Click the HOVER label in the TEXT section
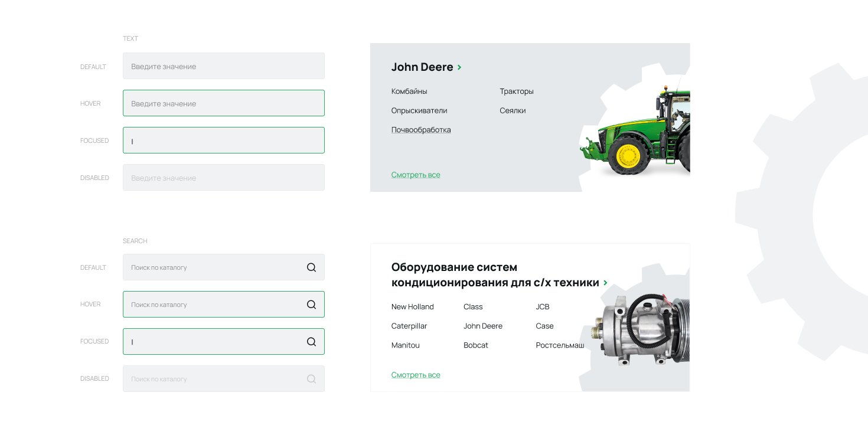868x425 pixels. 90,103
